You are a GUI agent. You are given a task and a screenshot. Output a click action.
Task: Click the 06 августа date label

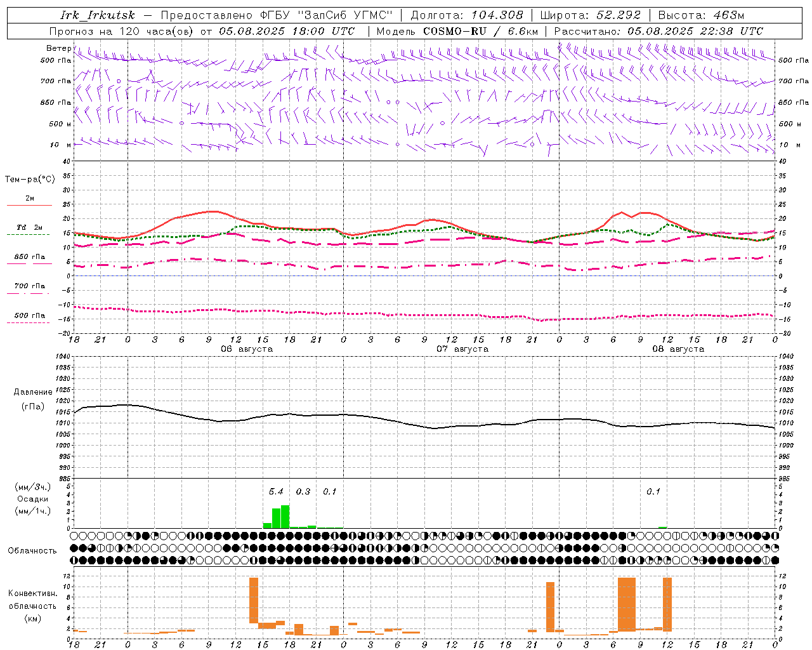247,349
